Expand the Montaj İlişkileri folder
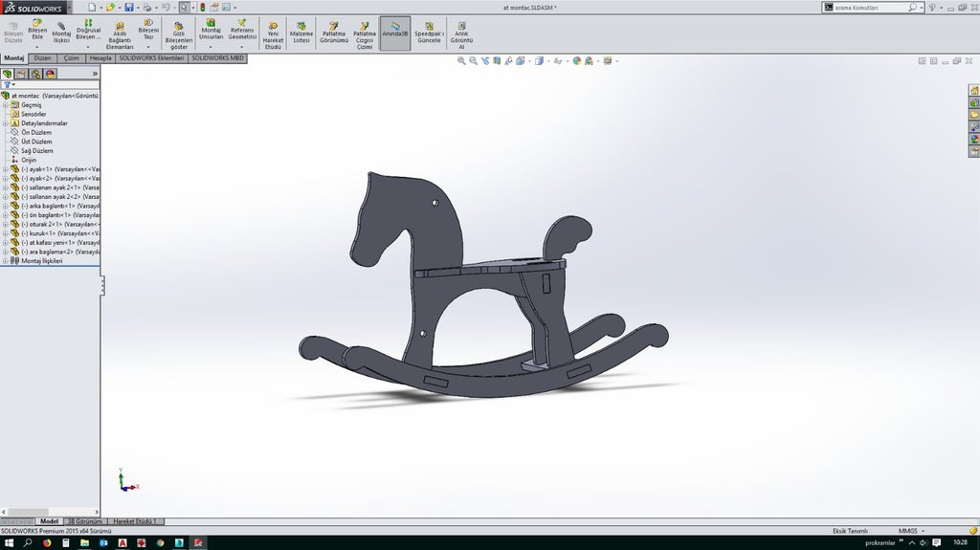This screenshot has height=550, width=980. coord(5,261)
